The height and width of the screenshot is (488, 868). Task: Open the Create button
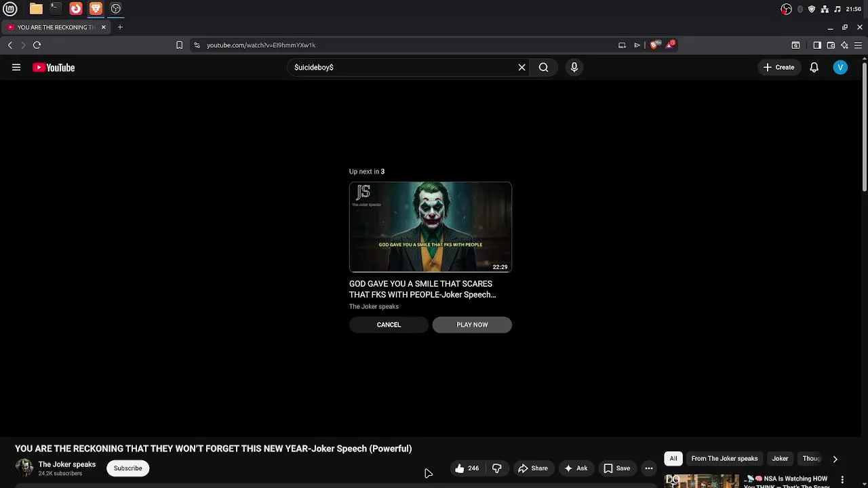[778, 67]
